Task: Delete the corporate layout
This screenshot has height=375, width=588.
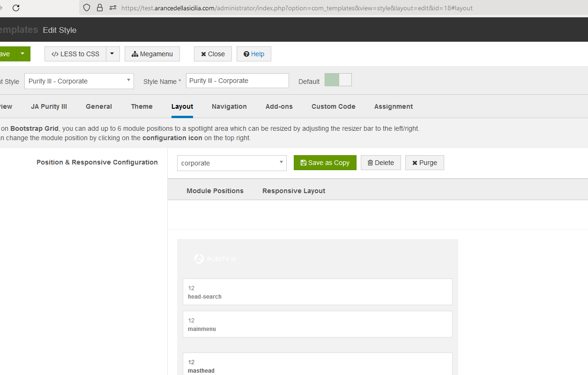Action: (x=380, y=163)
